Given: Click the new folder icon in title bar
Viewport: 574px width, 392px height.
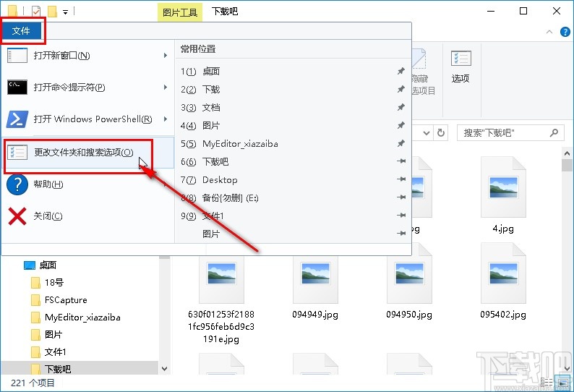Looking at the screenshot, I should pyautogui.click(x=52, y=12).
